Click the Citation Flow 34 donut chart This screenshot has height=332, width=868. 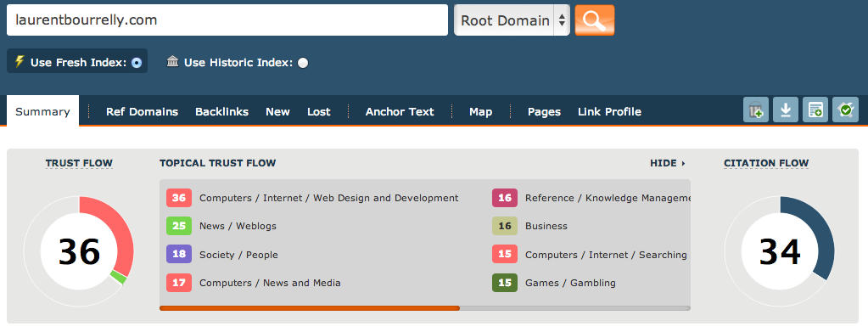780,251
